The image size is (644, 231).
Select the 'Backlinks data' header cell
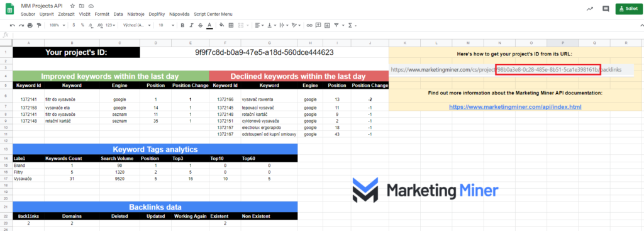pos(155,206)
